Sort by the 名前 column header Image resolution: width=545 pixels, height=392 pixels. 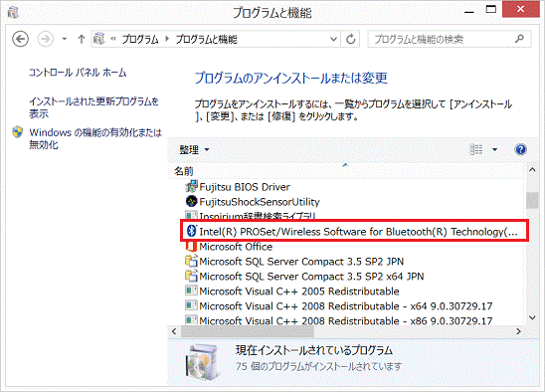(x=184, y=171)
